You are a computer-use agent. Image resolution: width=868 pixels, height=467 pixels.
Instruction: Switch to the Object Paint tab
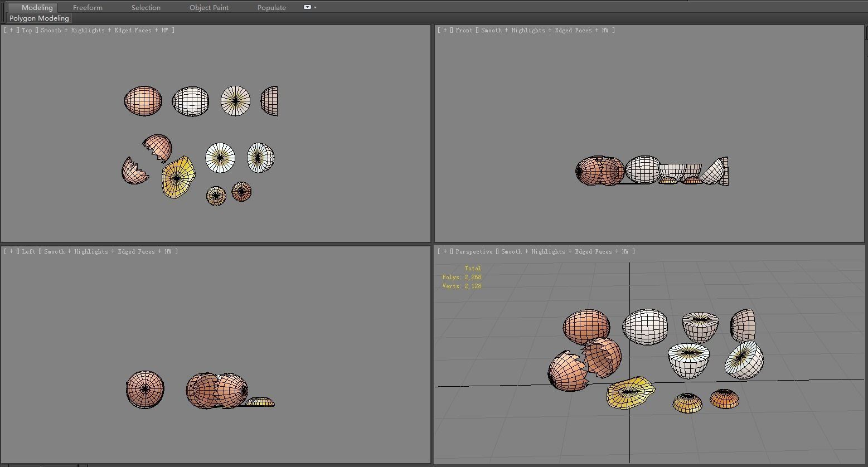click(209, 8)
